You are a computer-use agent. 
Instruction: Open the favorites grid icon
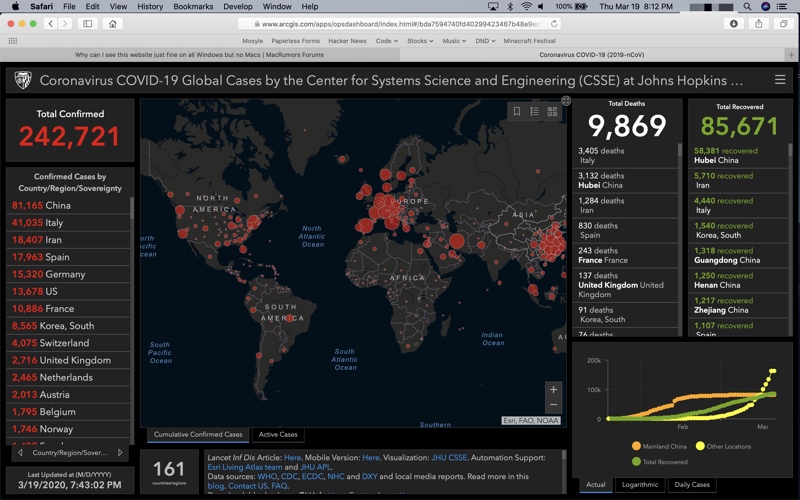coord(13,41)
